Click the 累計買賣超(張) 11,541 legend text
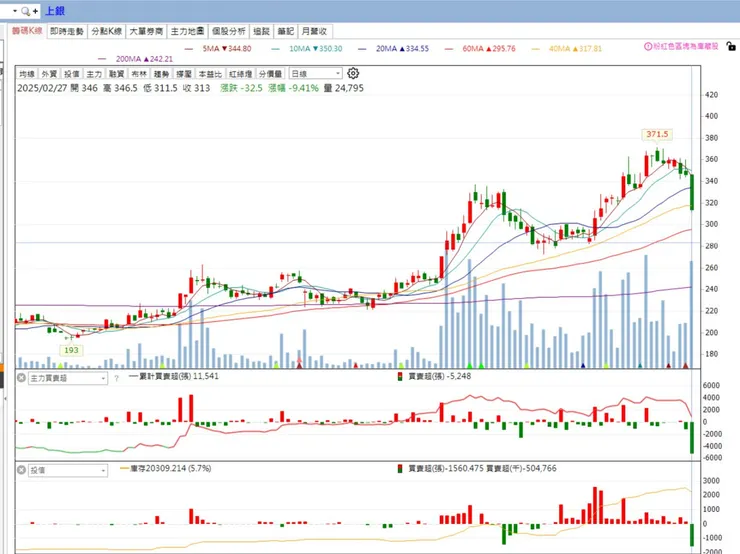Screen dimensions: 740x554 tap(174, 376)
